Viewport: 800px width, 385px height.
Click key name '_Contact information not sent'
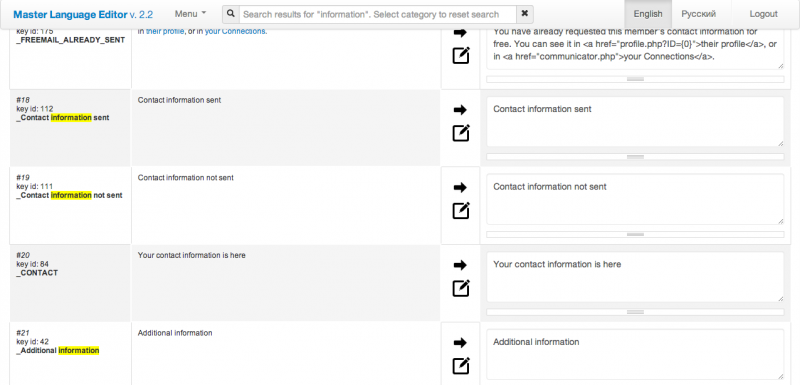click(69, 195)
